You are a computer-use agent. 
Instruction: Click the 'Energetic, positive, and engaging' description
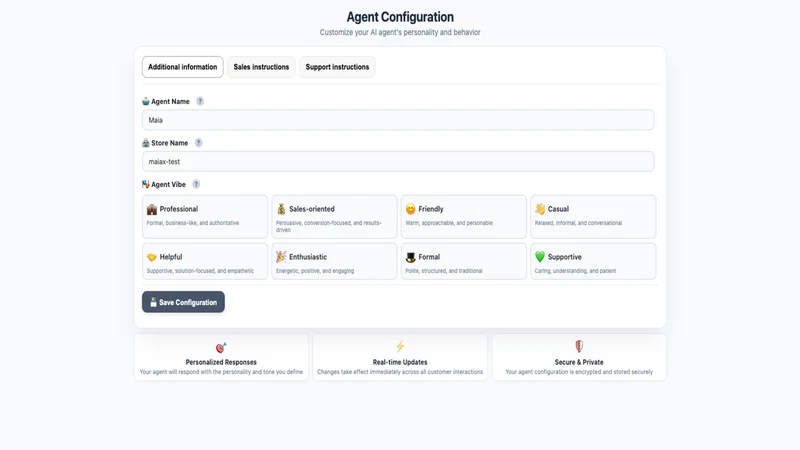315,271
